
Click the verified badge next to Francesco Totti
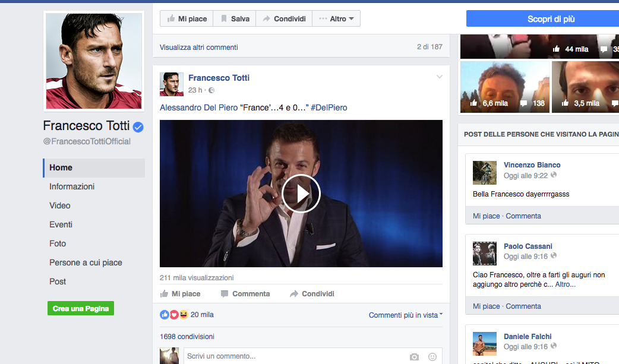138,126
